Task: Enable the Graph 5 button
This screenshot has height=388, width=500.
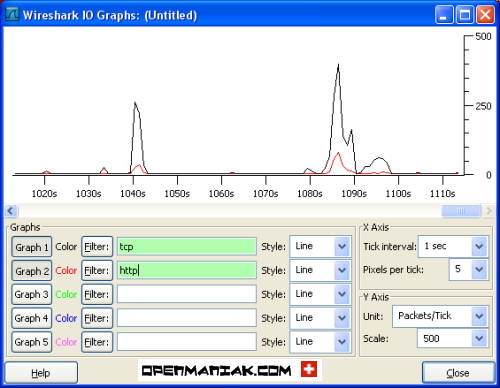Action: coord(32,342)
